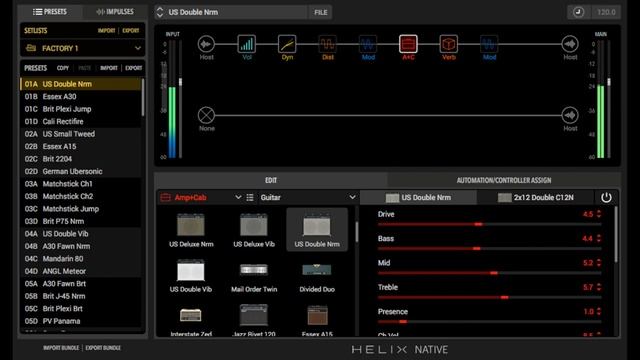Click presets COPY button
Viewport: 640px width, 360px height.
pos(63,68)
